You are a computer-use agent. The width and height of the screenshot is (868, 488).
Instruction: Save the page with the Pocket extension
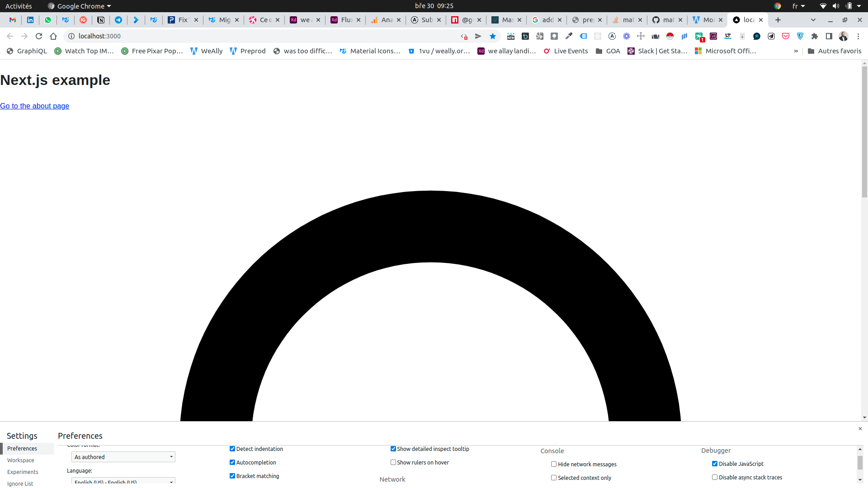coord(785,36)
